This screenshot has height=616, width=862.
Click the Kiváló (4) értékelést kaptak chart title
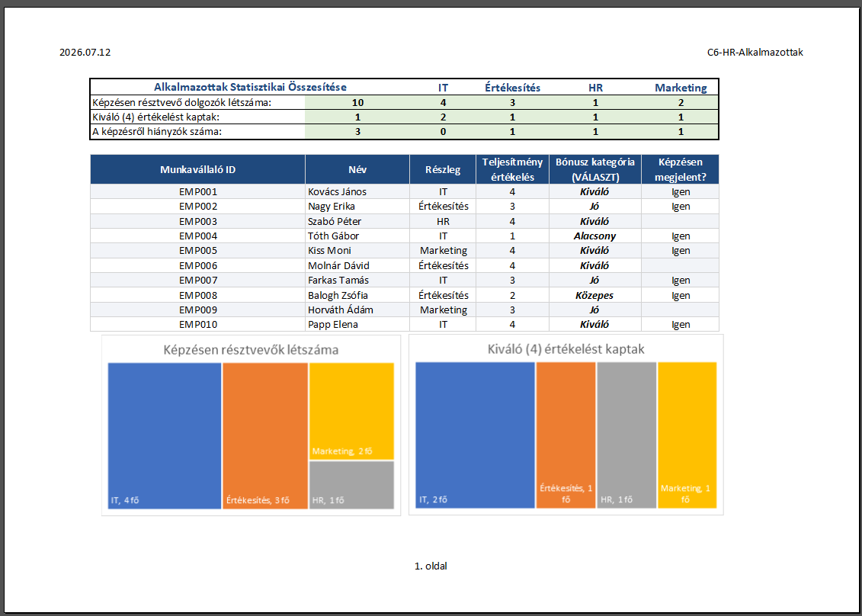pos(566,348)
